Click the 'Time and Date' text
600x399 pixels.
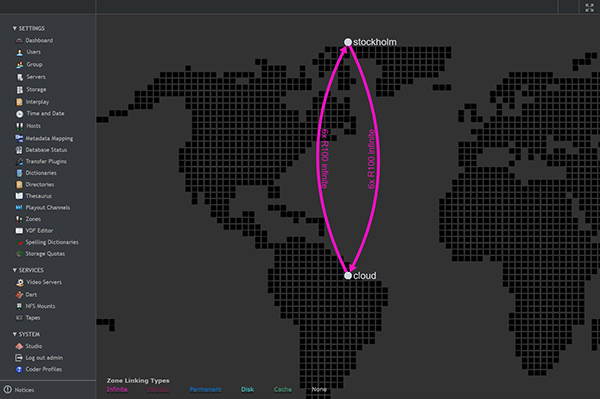point(46,114)
